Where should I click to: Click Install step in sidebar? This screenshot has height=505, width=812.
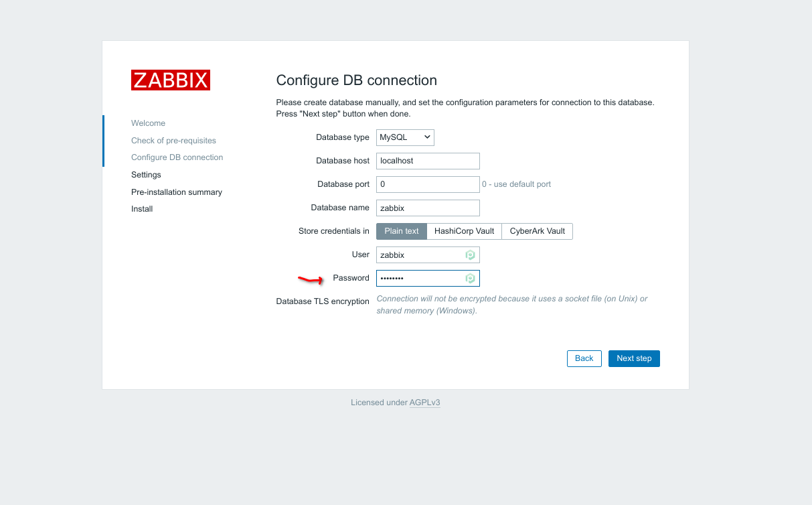coord(142,209)
